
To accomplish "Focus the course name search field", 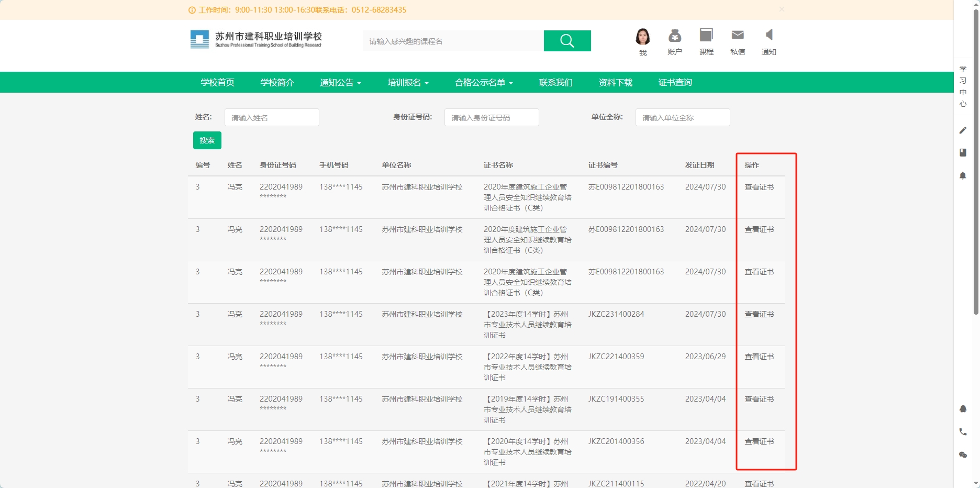I will click(453, 41).
